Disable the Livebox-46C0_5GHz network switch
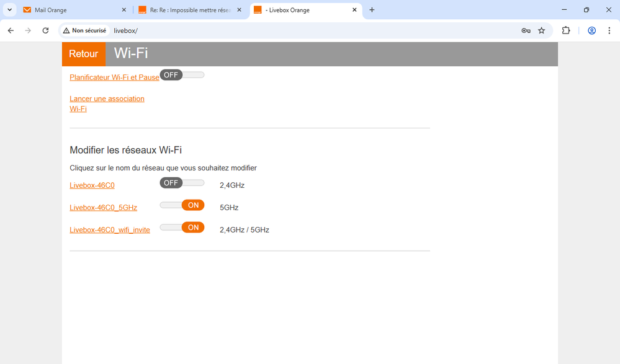The image size is (620, 364). click(x=182, y=205)
